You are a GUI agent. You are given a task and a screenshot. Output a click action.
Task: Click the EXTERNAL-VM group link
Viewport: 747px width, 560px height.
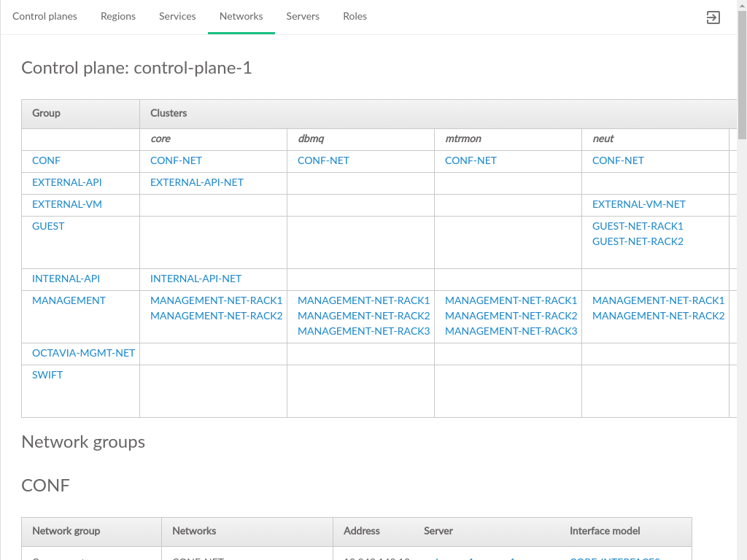click(67, 204)
